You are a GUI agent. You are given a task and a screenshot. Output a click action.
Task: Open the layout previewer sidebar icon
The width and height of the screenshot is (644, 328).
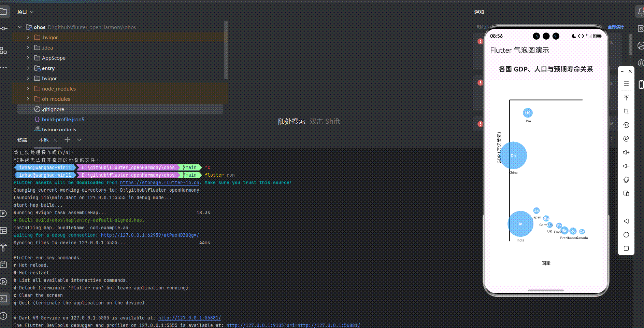[x=3, y=231]
